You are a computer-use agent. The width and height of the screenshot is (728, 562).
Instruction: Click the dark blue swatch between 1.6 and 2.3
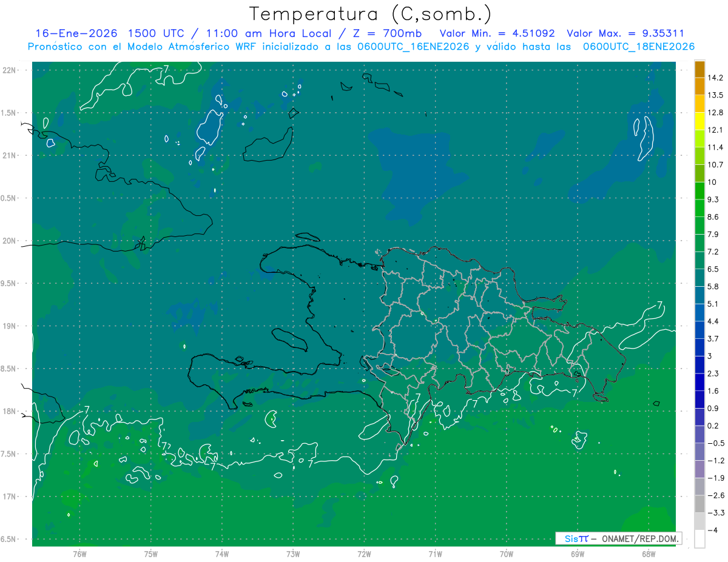[699, 383]
